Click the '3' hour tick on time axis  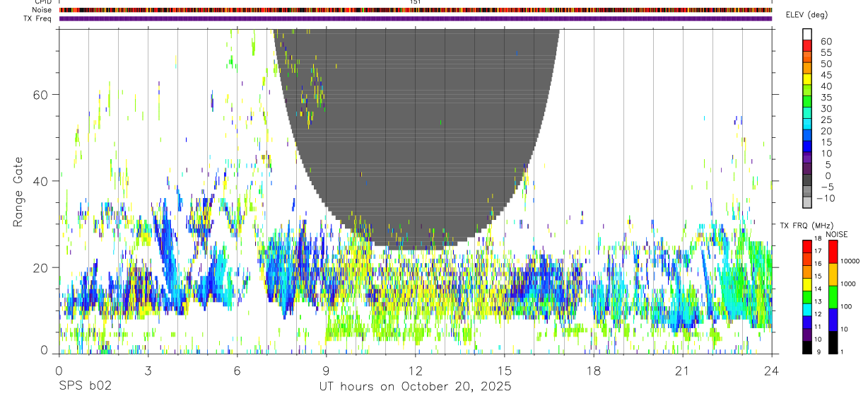(x=148, y=370)
